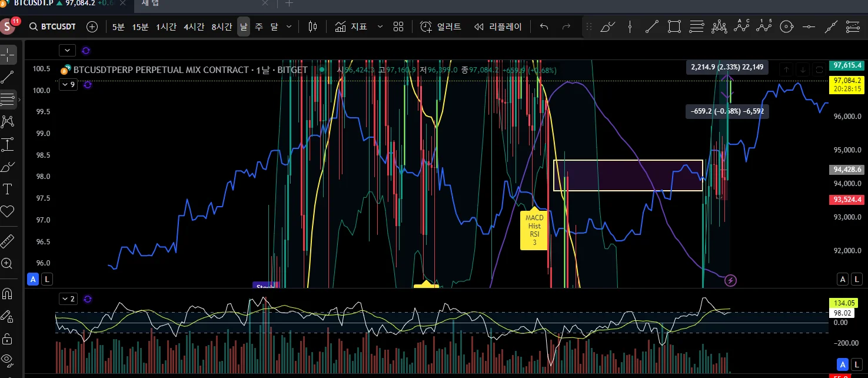Open the layout grid templates icon
868x378 pixels.
(398, 27)
